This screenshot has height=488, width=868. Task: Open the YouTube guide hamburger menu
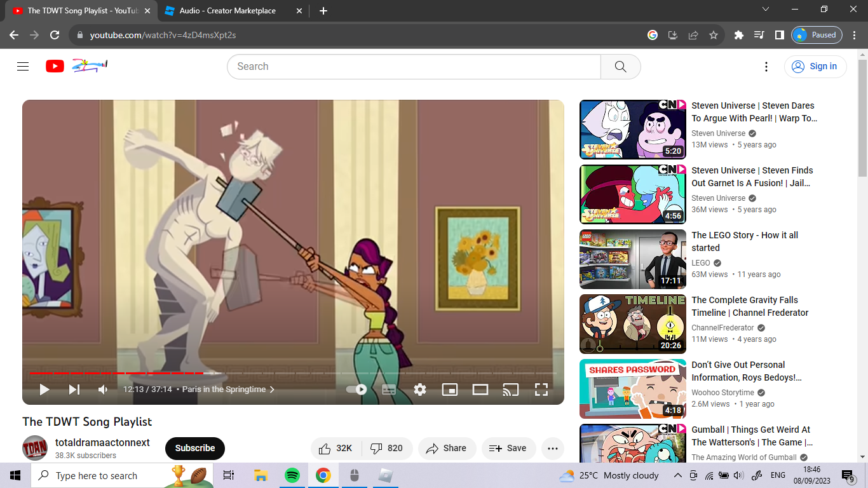(23, 66)
